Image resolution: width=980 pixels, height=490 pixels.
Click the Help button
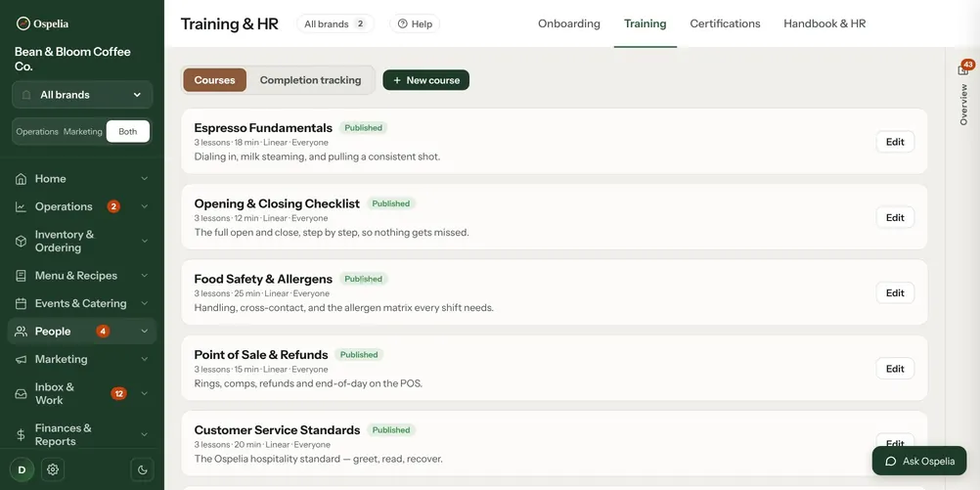click(x=415, y=23)
